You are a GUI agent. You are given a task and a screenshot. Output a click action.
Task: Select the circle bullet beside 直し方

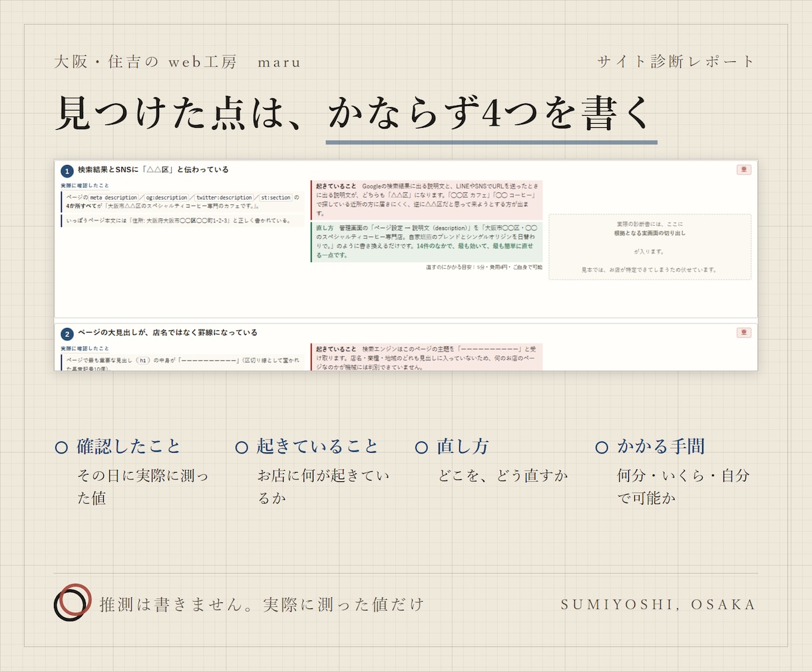point(421,447)
